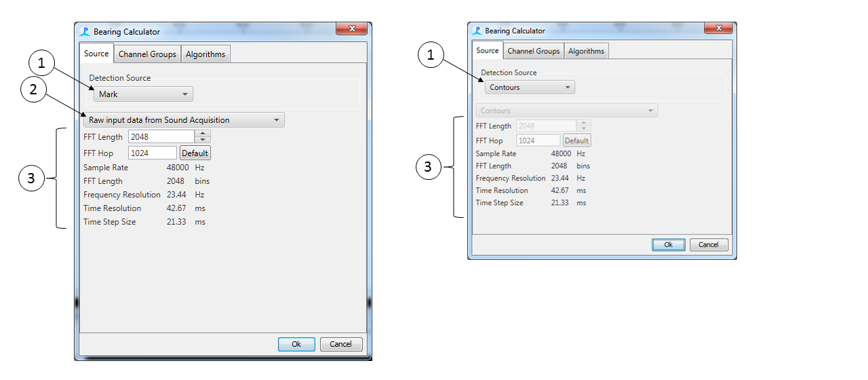868x380 pixels.
Task: Open the Mark detection source dropdown
Action: (x=143, y=94)
